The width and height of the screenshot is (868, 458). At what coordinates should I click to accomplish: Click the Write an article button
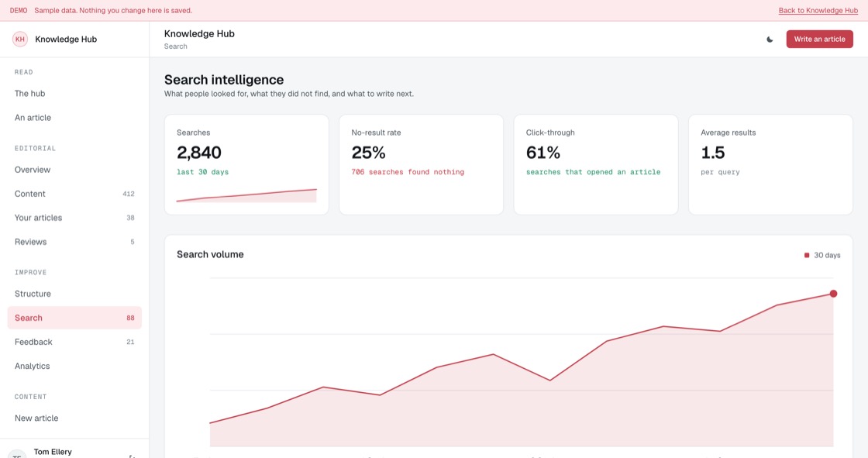tap(819, 40)
